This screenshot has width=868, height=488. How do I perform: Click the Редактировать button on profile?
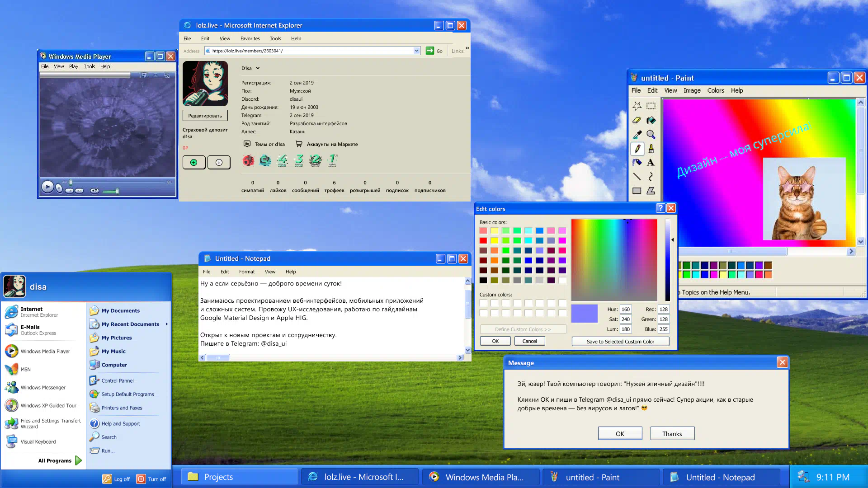(205, 116)
